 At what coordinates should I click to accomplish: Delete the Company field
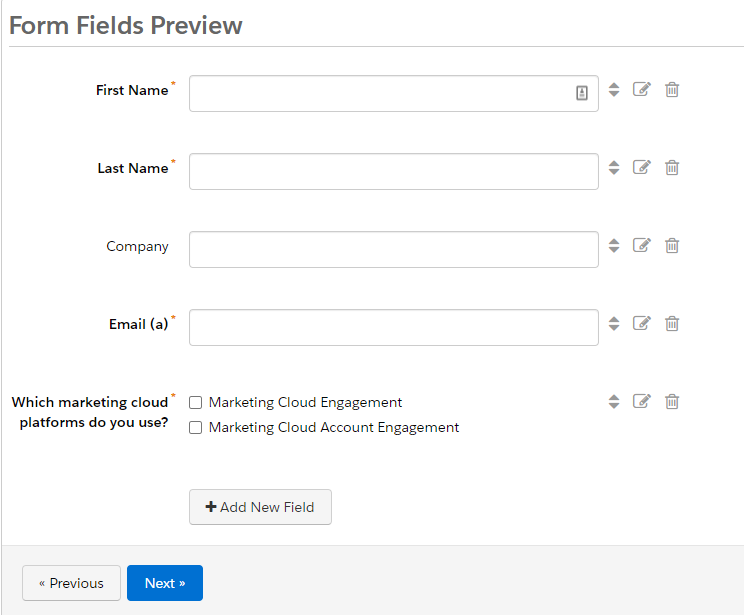pyautogui.click(x=671, y=245)
